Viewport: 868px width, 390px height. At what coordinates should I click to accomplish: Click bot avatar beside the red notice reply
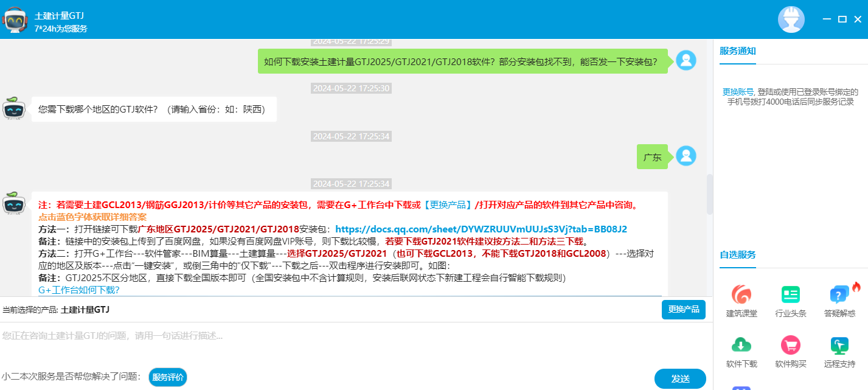click(x=13, y=203)
